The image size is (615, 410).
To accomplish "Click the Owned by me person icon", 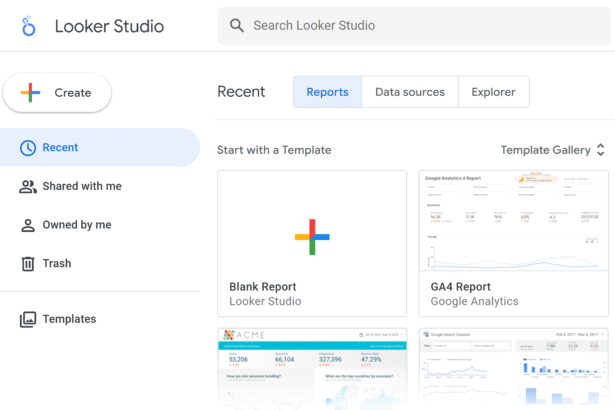I will [28, 225].
